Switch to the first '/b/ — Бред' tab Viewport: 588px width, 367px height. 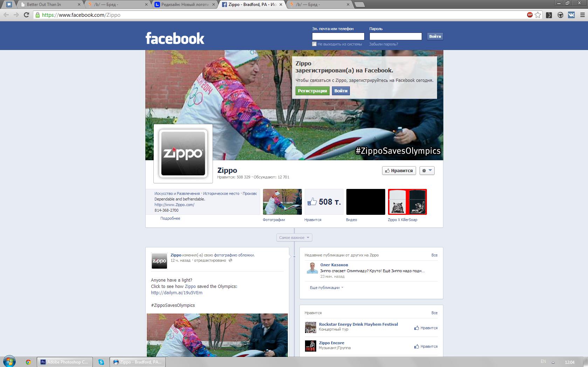pos(117,5)
